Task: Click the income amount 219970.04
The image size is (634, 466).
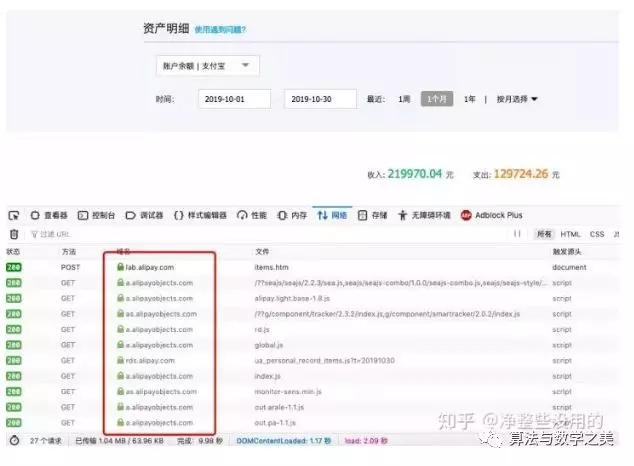Action: pos(414,174)
